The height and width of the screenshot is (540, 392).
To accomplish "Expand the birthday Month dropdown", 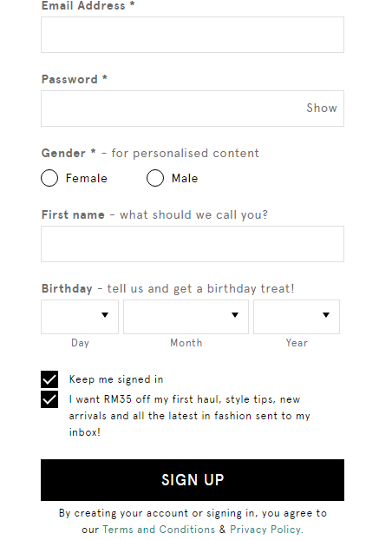I will tap(186, 317).
